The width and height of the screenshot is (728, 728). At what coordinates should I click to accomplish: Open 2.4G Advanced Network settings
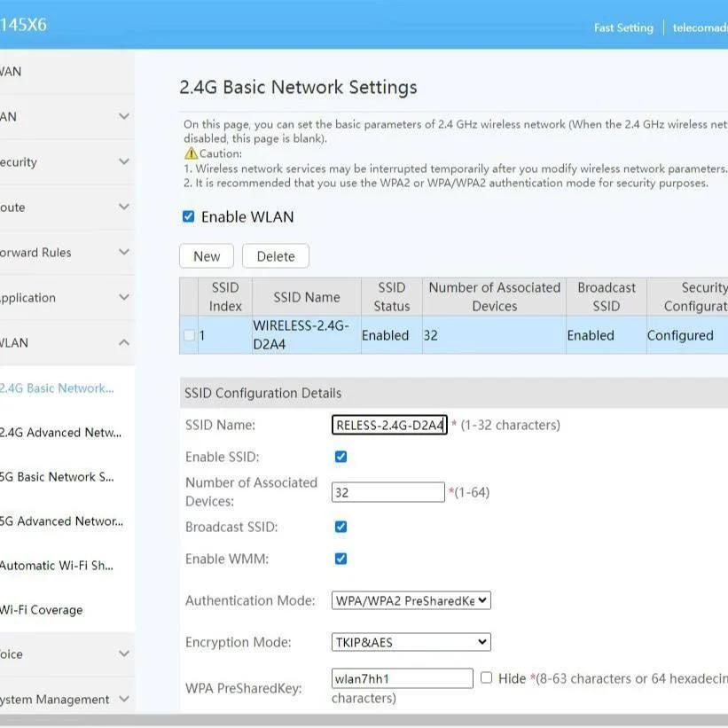coord(60,433)
